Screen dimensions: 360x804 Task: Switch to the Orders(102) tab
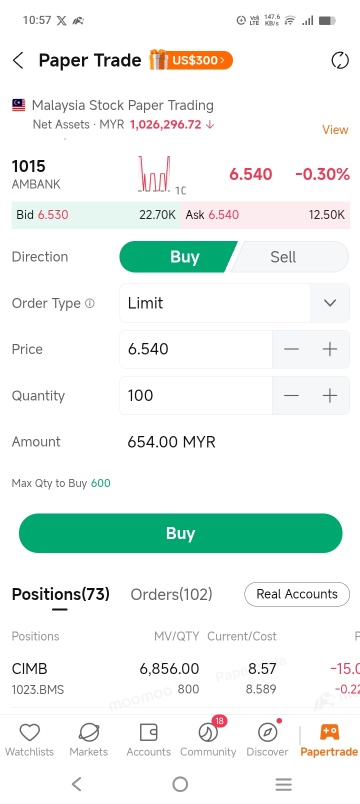pos(171,594)
